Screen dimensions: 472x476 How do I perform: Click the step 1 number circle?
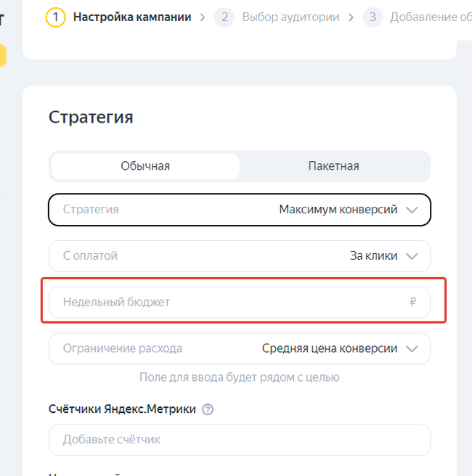[55, 17]
